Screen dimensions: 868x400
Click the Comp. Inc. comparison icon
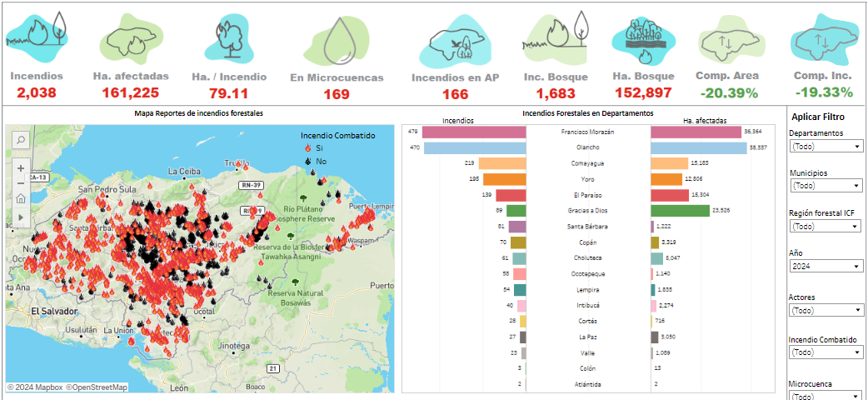(x=823, y=40)
